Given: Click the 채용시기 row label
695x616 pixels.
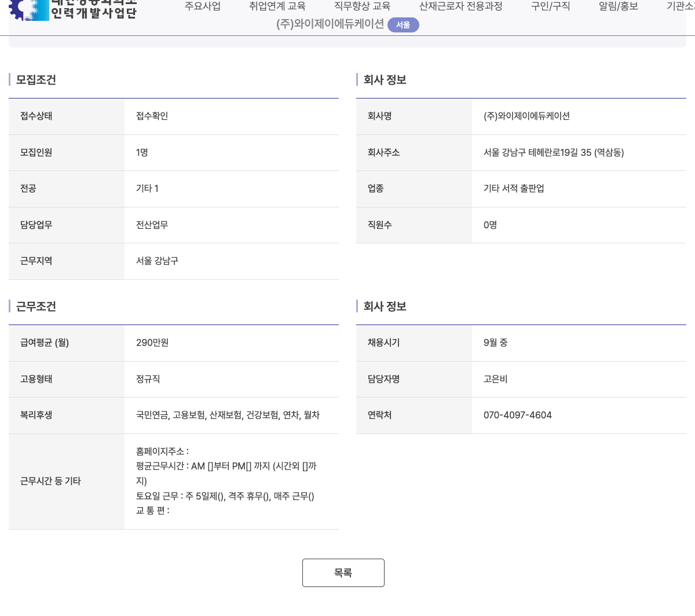Looking at the screenshot, I should (x=384, y=342).
